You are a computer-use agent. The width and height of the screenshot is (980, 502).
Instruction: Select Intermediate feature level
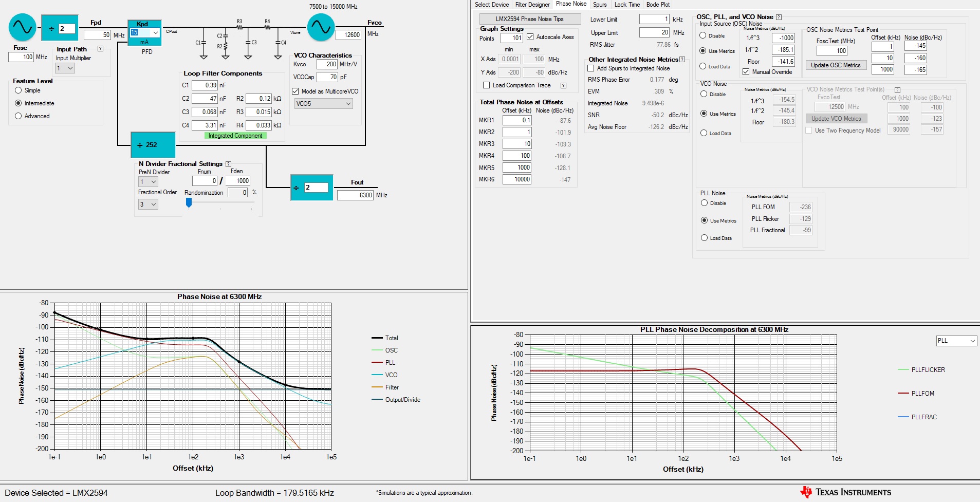[19, 103]
